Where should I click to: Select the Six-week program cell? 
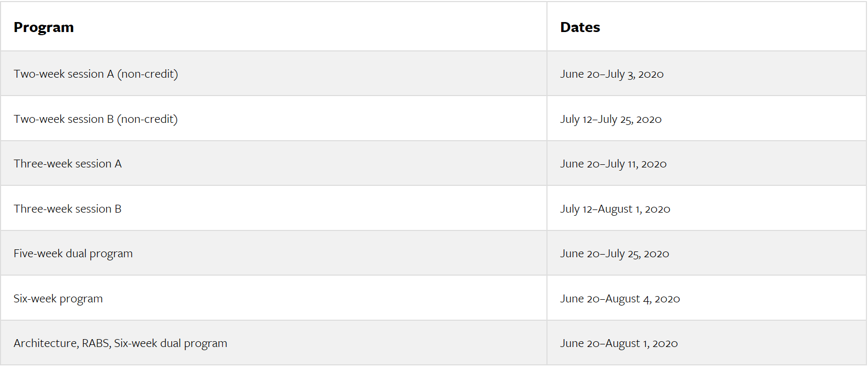58,299
